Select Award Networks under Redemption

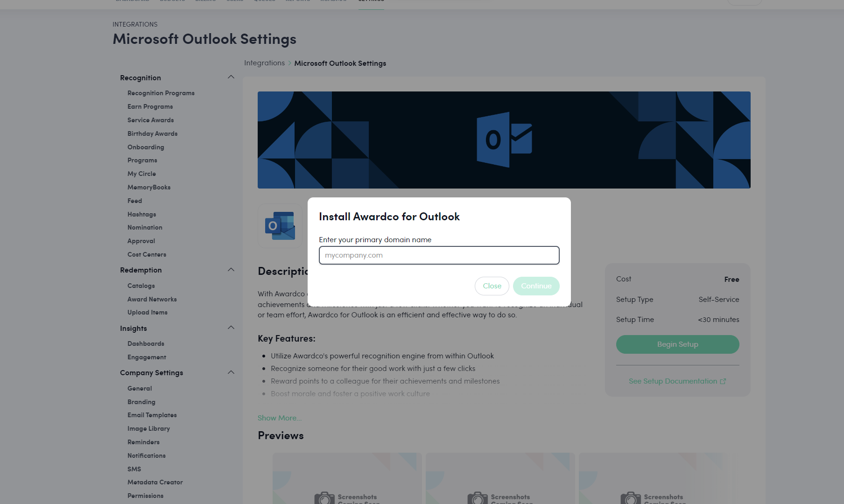[x=152, y=300]
